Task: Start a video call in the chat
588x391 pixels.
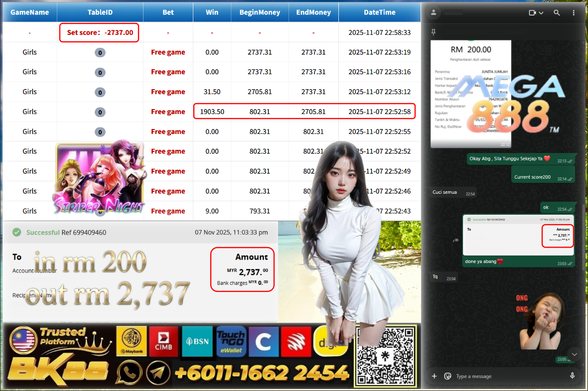Action: [532, 12]
